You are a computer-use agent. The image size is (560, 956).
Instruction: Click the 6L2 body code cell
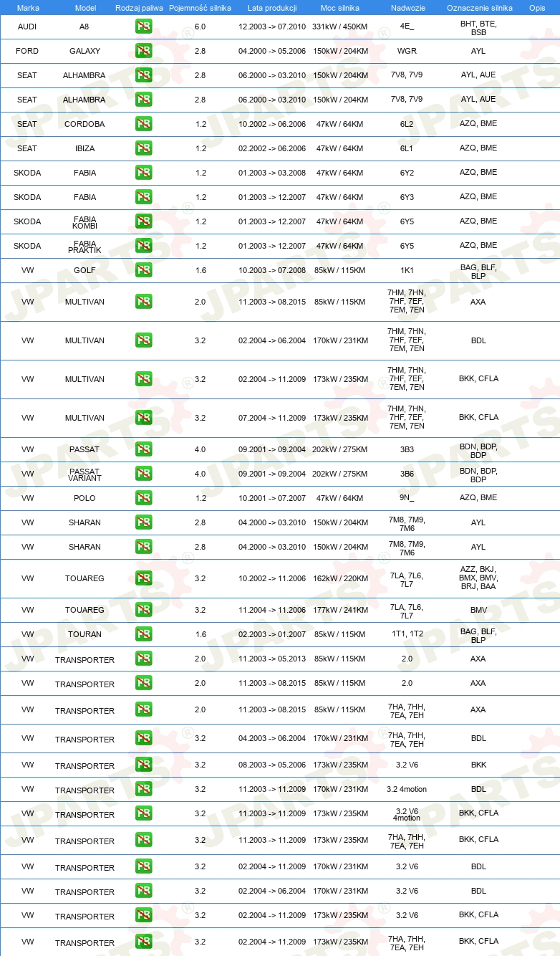point(407,124)
